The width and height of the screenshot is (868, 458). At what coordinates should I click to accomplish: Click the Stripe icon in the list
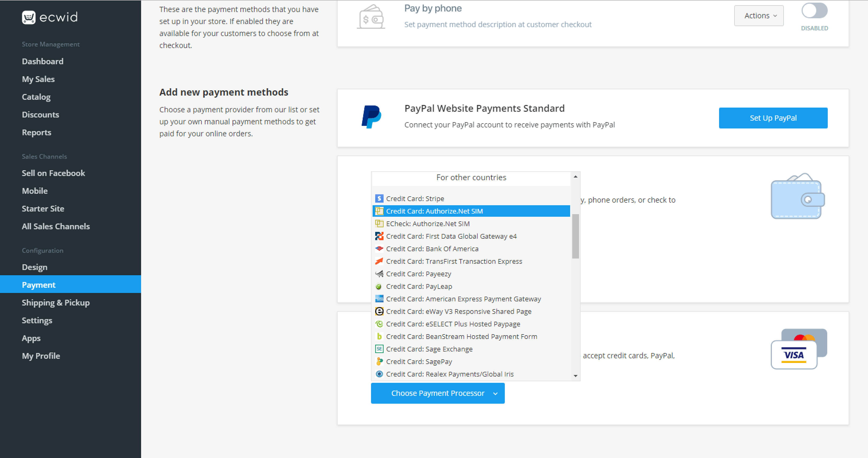click(379, 198)
